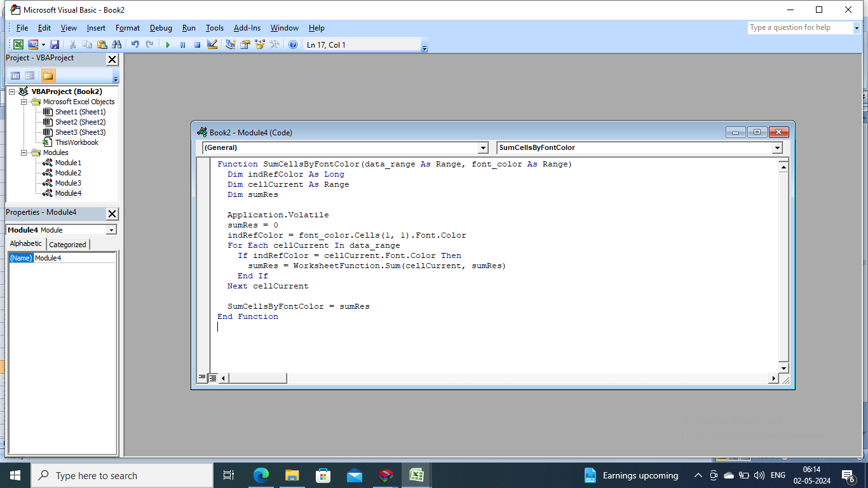Toggle Full Module View button in code window
This screenshot has height=488, width=868.
click(x=214, y=378)
